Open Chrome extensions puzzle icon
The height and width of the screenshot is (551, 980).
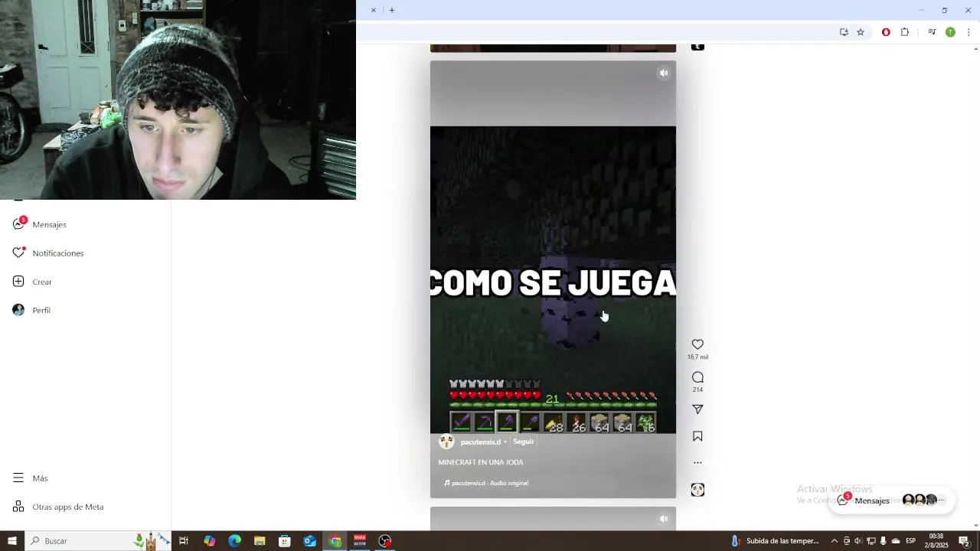pos(905,32)
